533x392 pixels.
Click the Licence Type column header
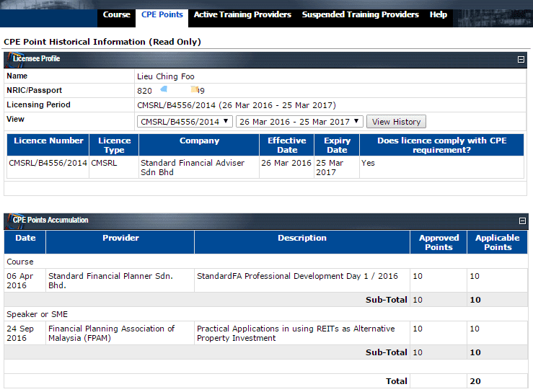pyautogui.click(x=114, y=145)
